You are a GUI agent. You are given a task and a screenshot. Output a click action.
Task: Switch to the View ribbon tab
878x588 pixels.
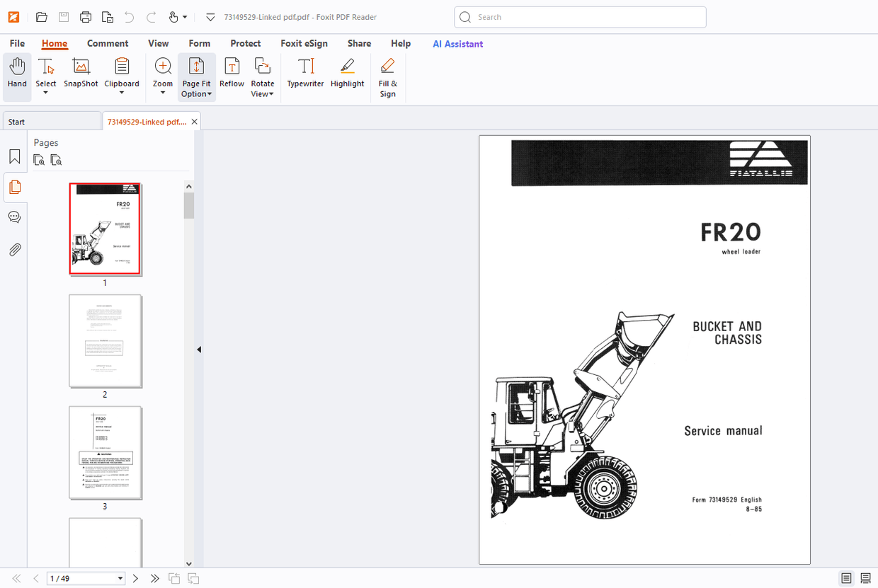tap(158, 43)
